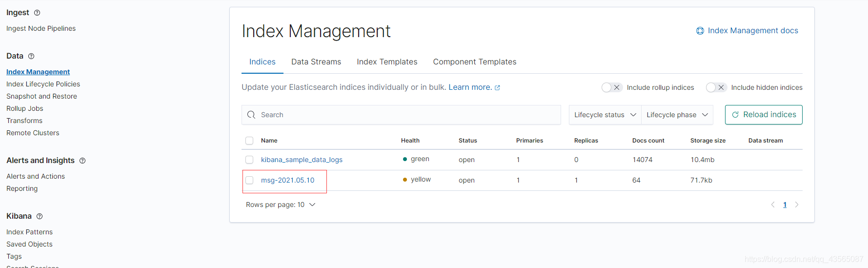
Task: Click the Alerts and Insights help icon
Action: [82, 161]
